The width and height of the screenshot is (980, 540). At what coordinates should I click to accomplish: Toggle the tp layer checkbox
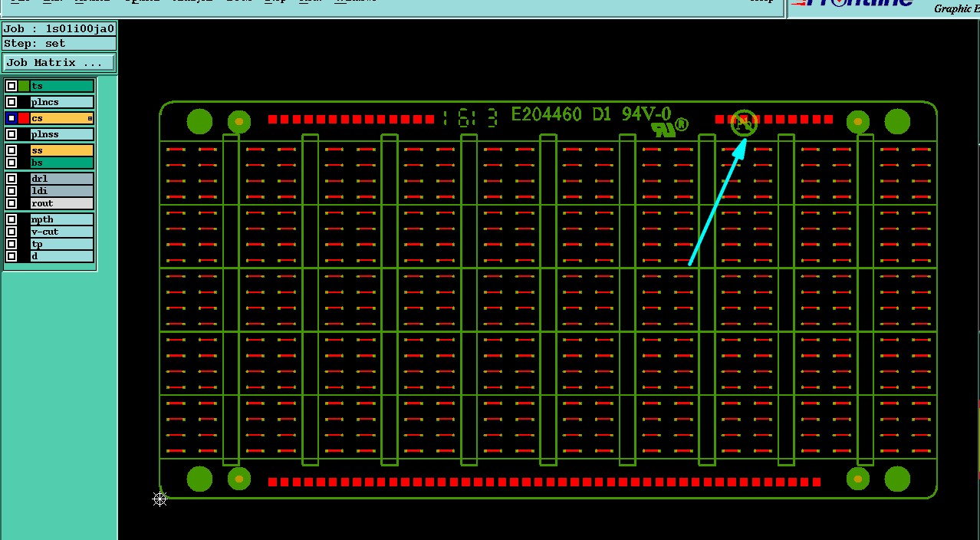pos(12,244)
